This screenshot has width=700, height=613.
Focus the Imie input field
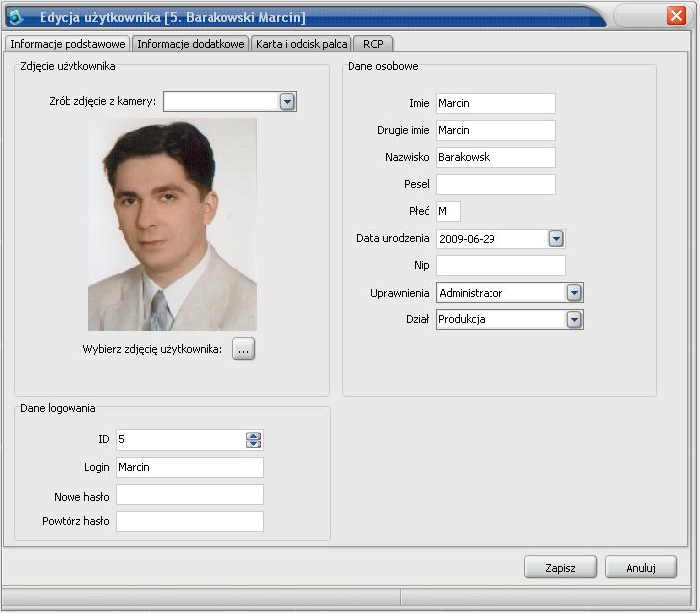[x=495, y=103]
